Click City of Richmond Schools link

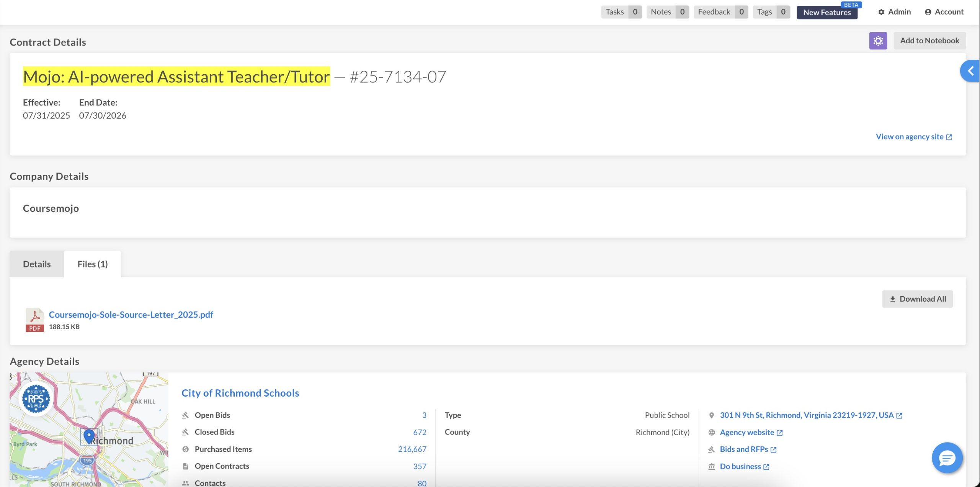(x=240, y=393)
